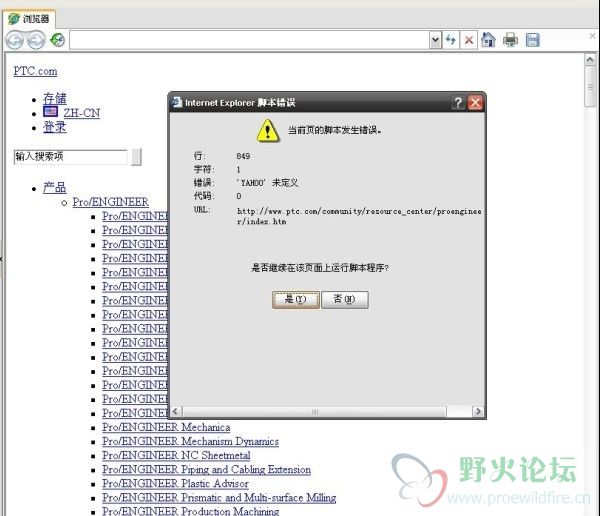Image resolution: width=600 pixels, height=516 pixels.
Task: Open the Pro/ENGINEER top-level link
Action: [111, 202]
